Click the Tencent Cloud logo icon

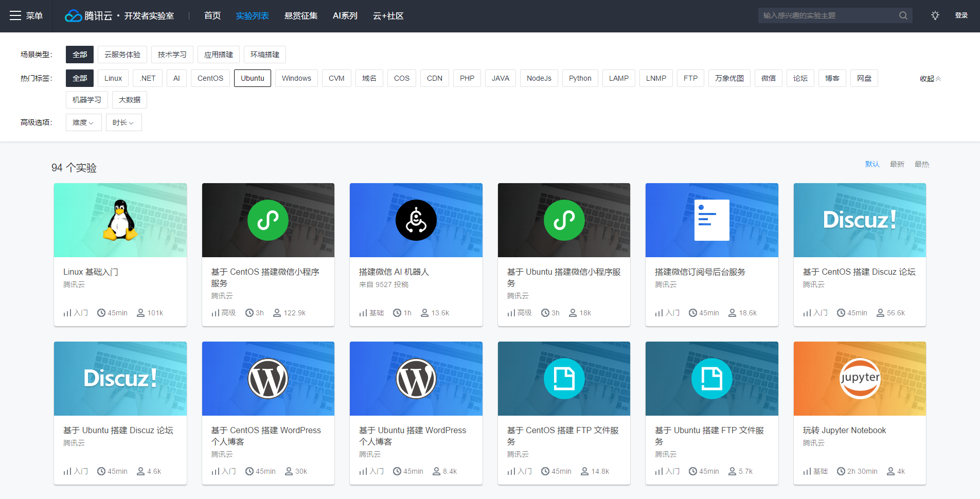[73, 16]
